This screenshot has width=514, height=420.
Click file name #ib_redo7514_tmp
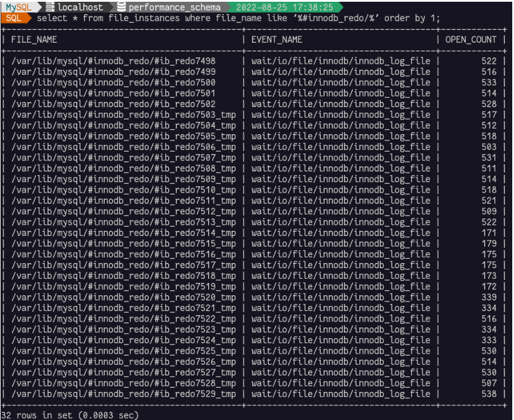coord(124,233)
